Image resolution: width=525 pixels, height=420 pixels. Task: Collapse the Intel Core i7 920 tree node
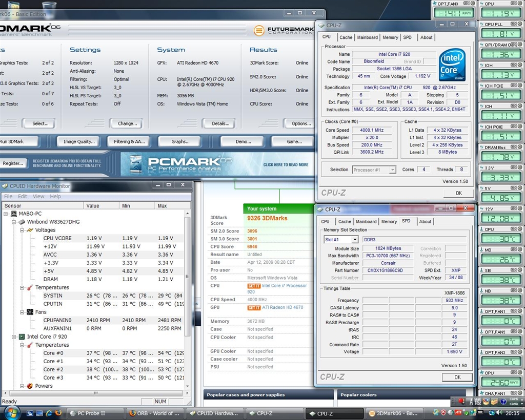[15, 337]
